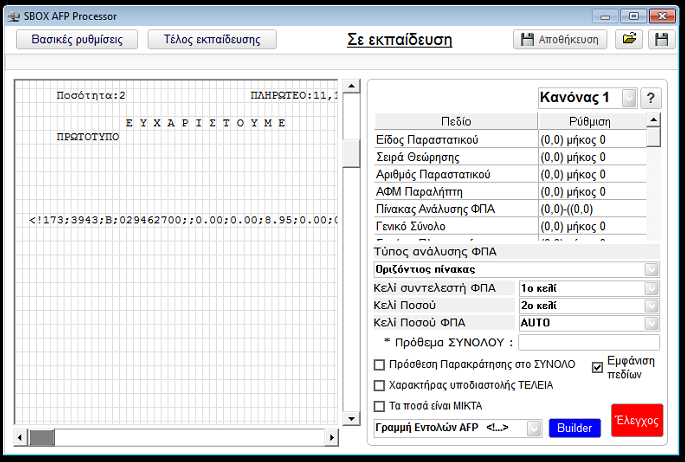Click the Πεδίο column header
The height and width of the screenshot is (462, 685).
pyautogui.click(x=456, y=121)
